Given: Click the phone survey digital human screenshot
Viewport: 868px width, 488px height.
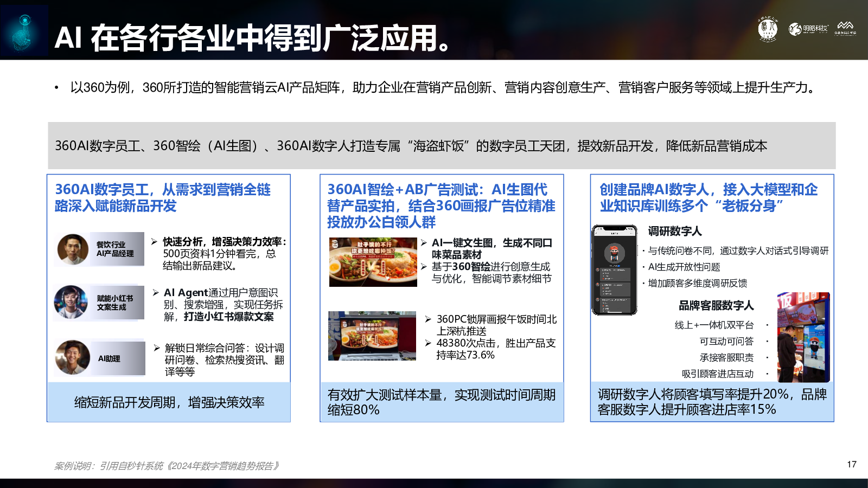Looking at the screenshot, I should pyautogui.click(x=614, y=270).
